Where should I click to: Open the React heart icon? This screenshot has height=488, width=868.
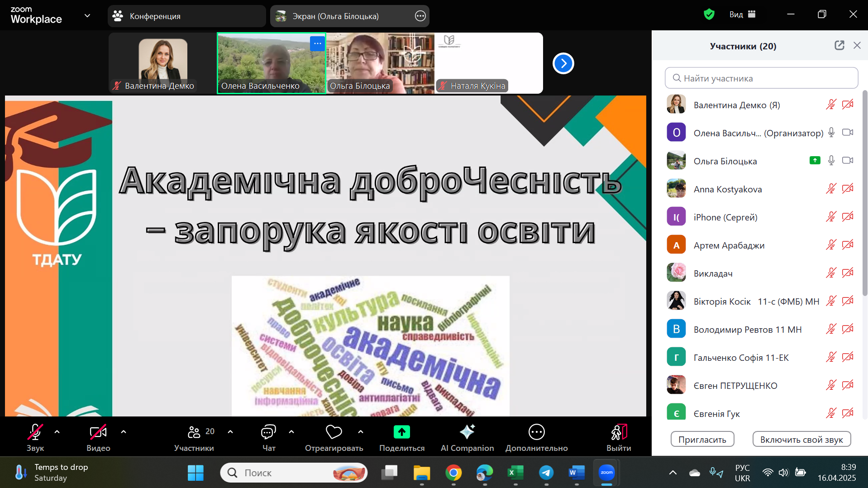334,432
